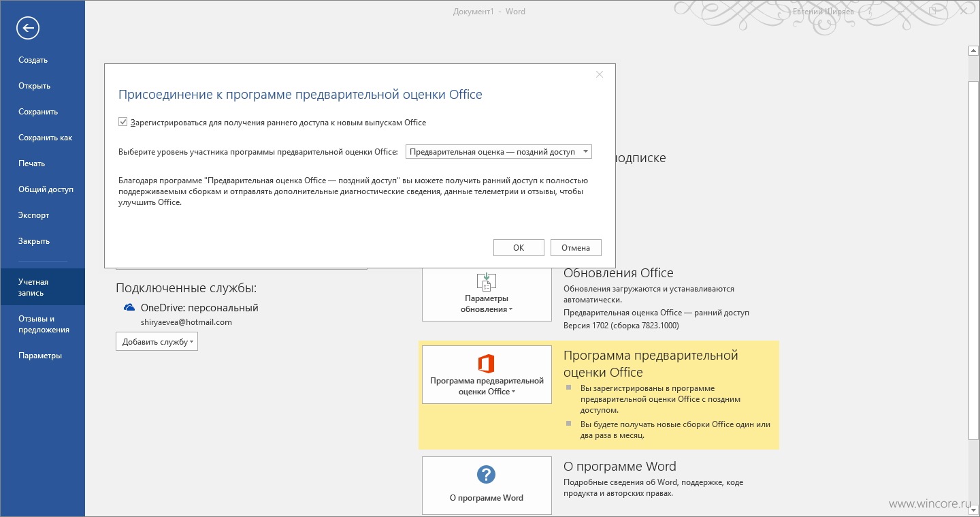
Task: Expand the Добавить службу dropdown
Action: [157, 342]
